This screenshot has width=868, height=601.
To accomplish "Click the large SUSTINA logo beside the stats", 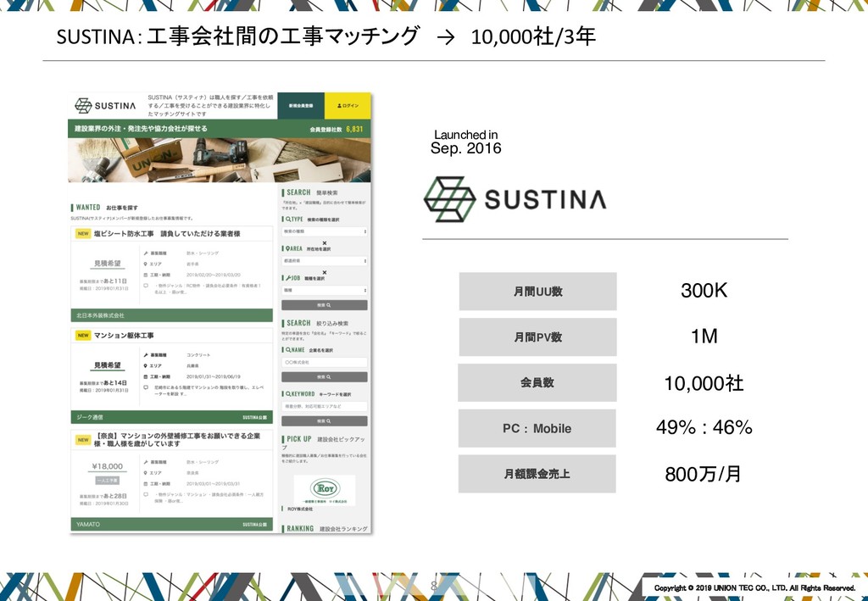I will (x=515, y=199).
